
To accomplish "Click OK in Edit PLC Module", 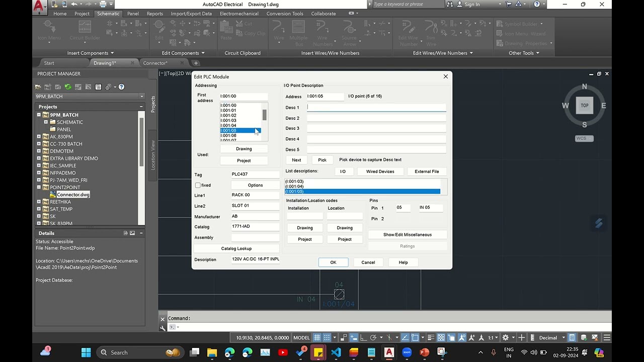I will tap(333, 262).
